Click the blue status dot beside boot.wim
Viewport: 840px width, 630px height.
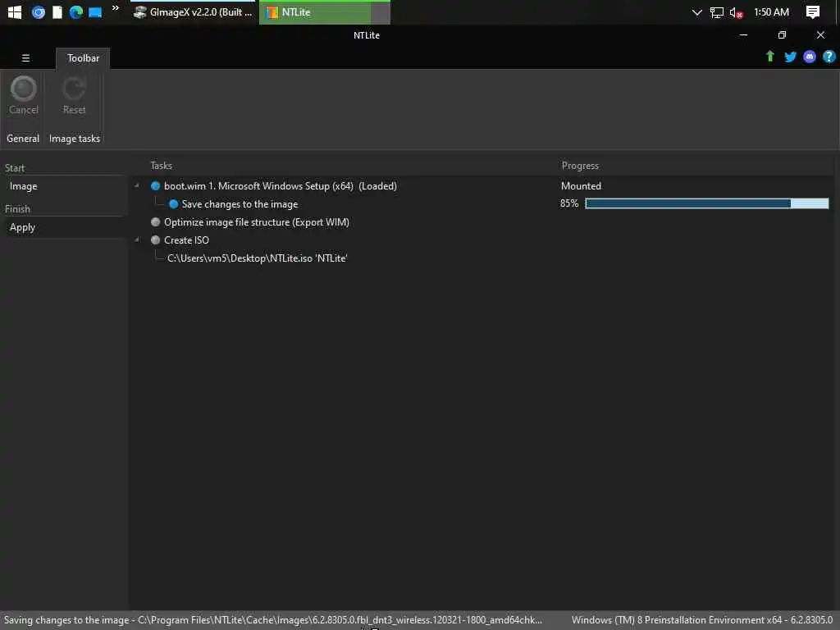point(155,186)
